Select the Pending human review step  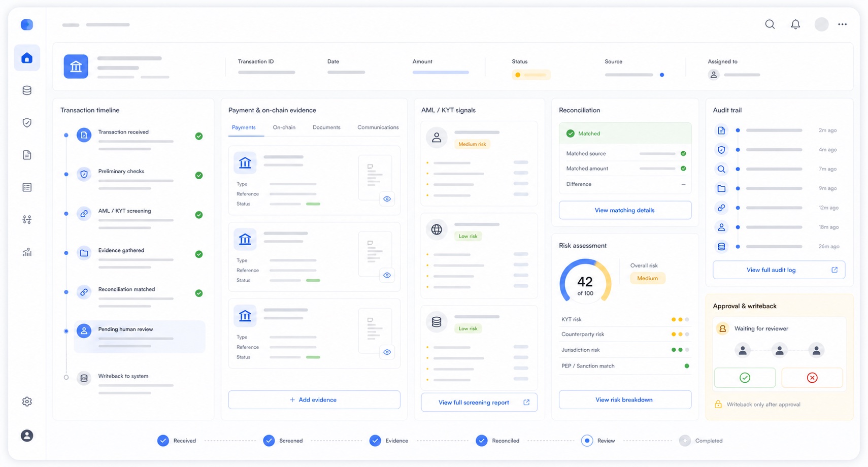point(140,337)
